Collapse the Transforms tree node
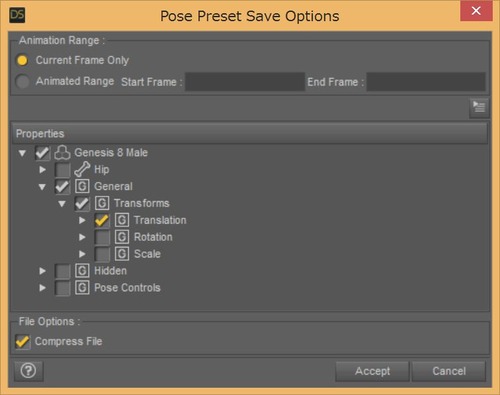 [x=62, y=204]
